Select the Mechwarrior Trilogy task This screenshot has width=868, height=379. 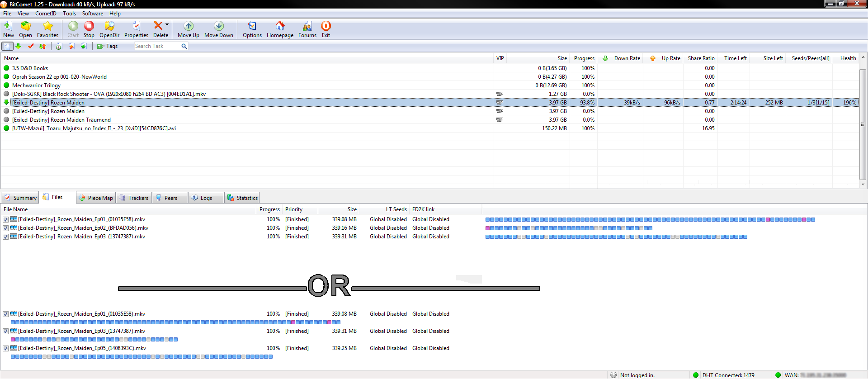pyautogui.click(x=429, y=85)
